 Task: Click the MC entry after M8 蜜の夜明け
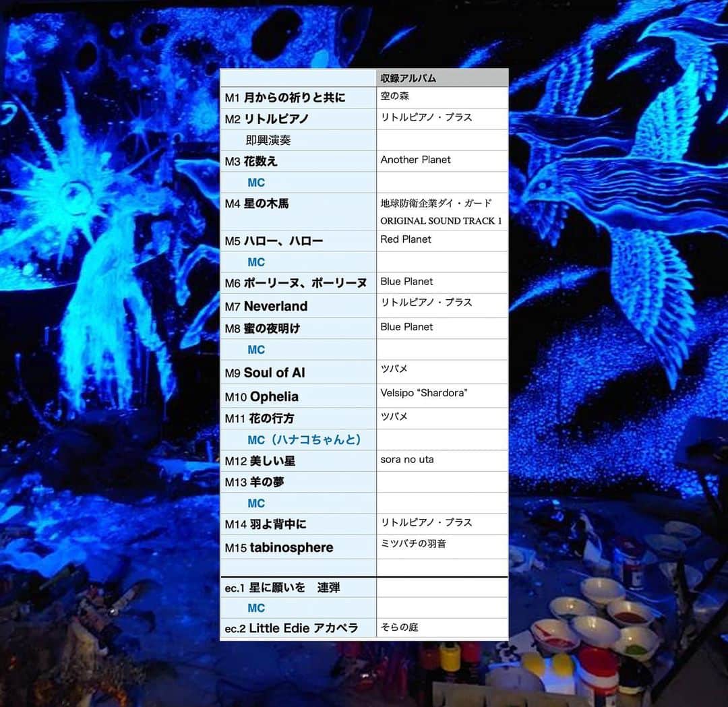coord(256,350)
